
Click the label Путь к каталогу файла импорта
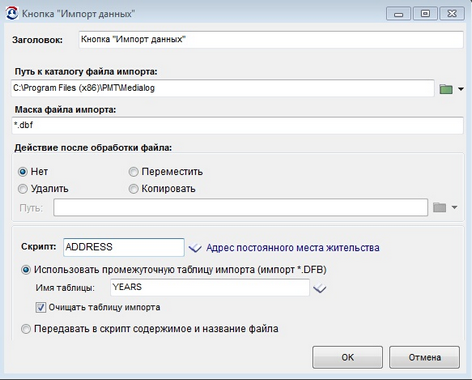[86, 72]
